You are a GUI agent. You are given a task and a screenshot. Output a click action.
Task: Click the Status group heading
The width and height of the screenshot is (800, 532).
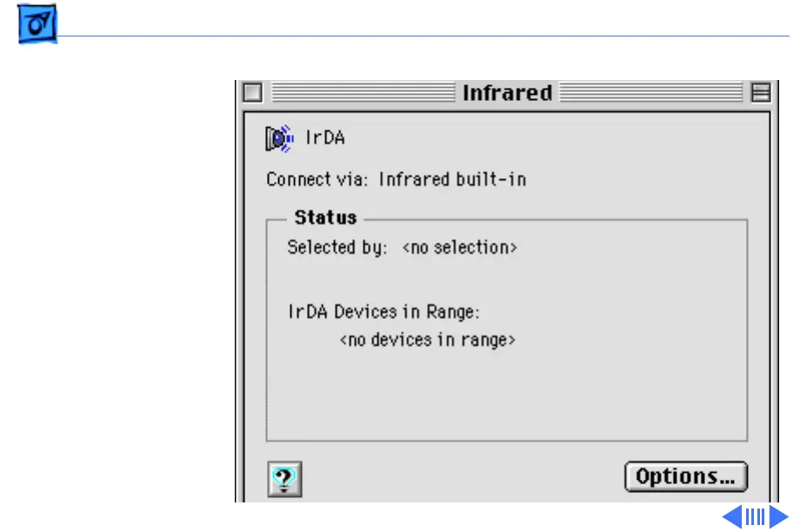[x=325, y=217]
